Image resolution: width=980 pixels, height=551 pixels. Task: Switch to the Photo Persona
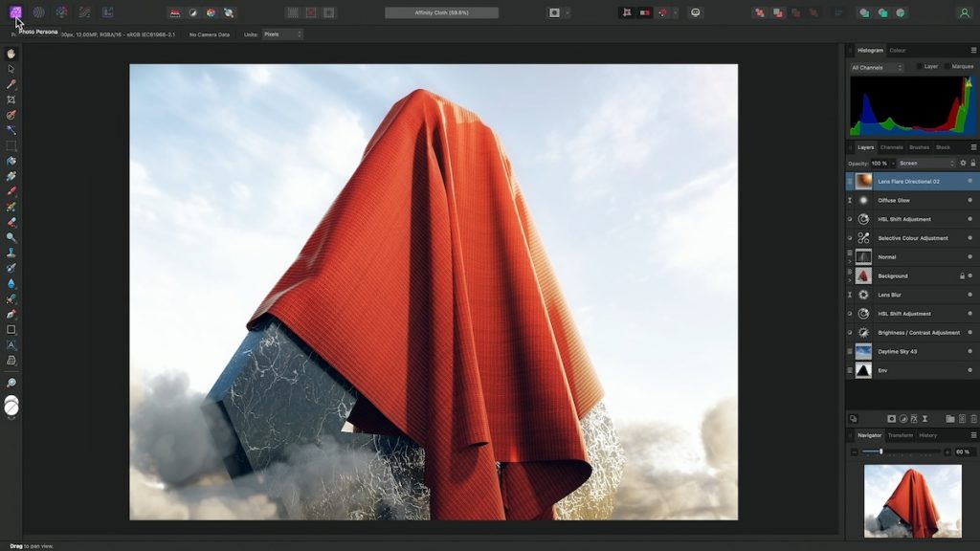15,11
